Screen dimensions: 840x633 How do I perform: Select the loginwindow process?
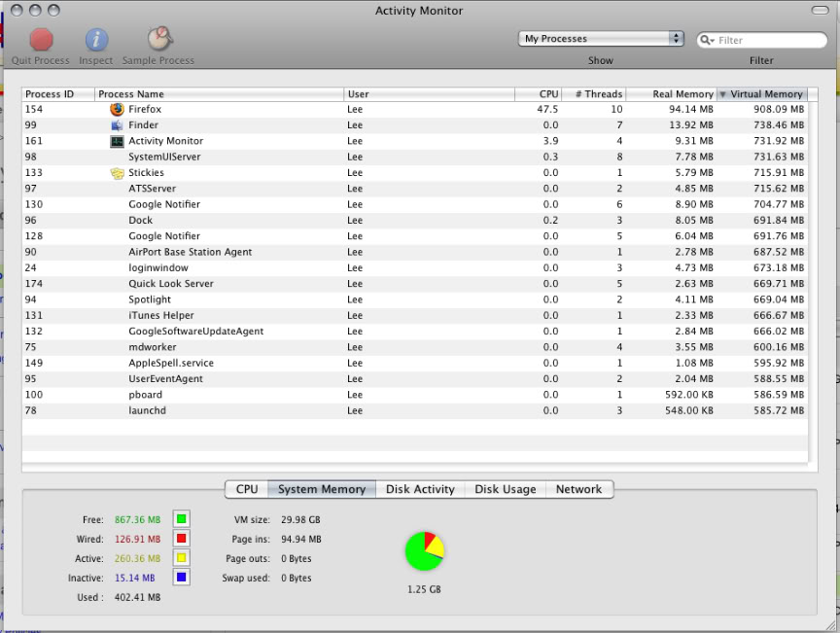pos(414,268)
